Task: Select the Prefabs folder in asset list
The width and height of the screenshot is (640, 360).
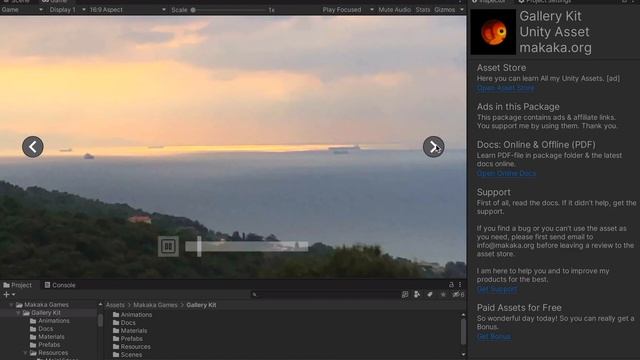Action: tap(128, 339)
